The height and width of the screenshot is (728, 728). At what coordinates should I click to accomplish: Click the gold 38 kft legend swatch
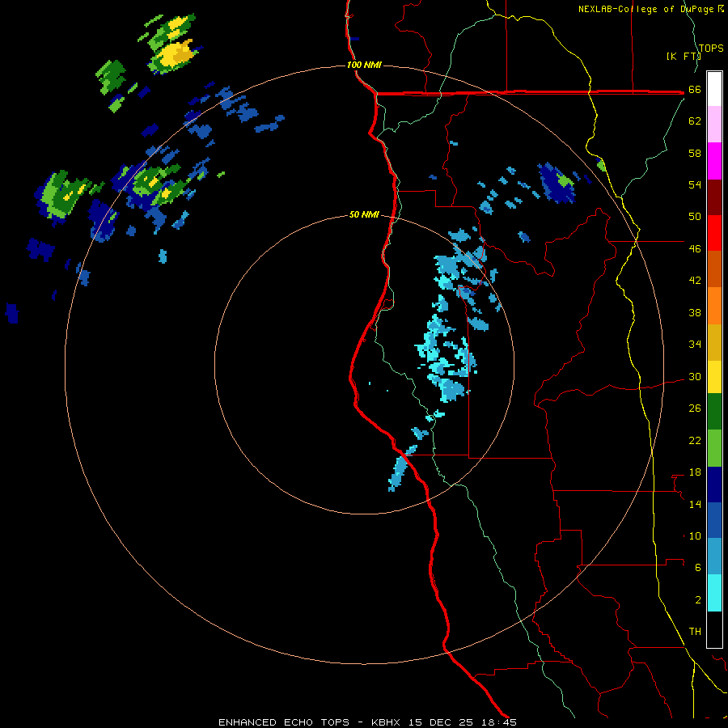(714, 342)
